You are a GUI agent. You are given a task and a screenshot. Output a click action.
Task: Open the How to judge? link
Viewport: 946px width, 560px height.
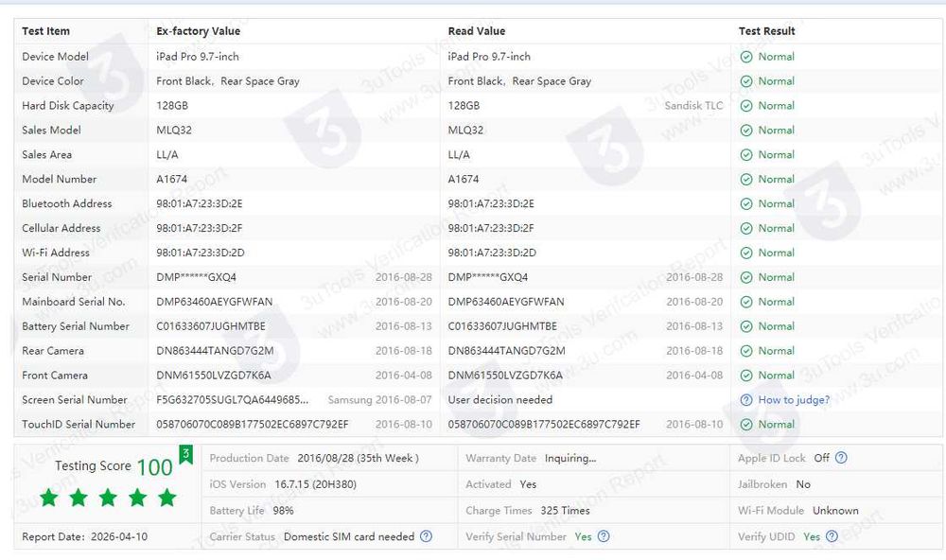pyautogui.click(x=794, y=400)
